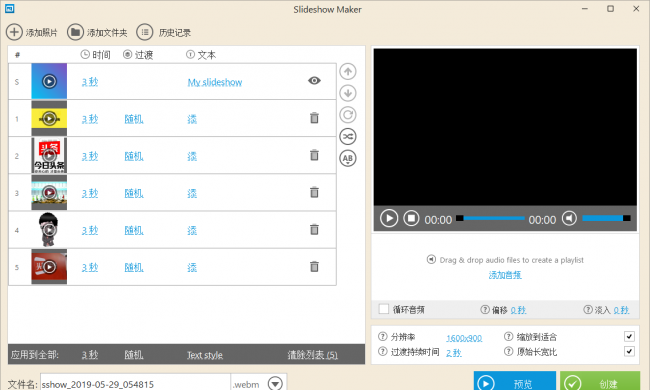The image size is (650, 390).
Task: Open the .webm file format dropdown
Action: pos(275,383)
